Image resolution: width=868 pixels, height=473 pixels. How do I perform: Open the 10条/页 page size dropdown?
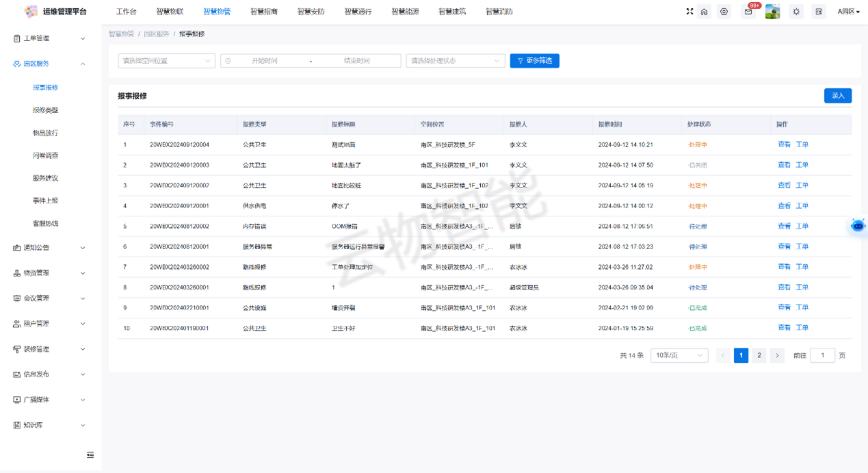pyautogui.click(x=679, y=355)
